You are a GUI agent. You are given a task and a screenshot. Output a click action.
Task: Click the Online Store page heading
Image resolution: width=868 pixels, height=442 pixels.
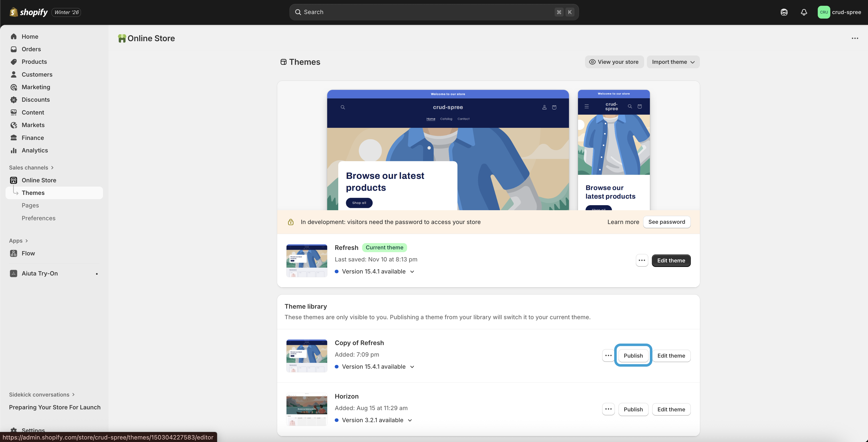[x=151, y=38]
